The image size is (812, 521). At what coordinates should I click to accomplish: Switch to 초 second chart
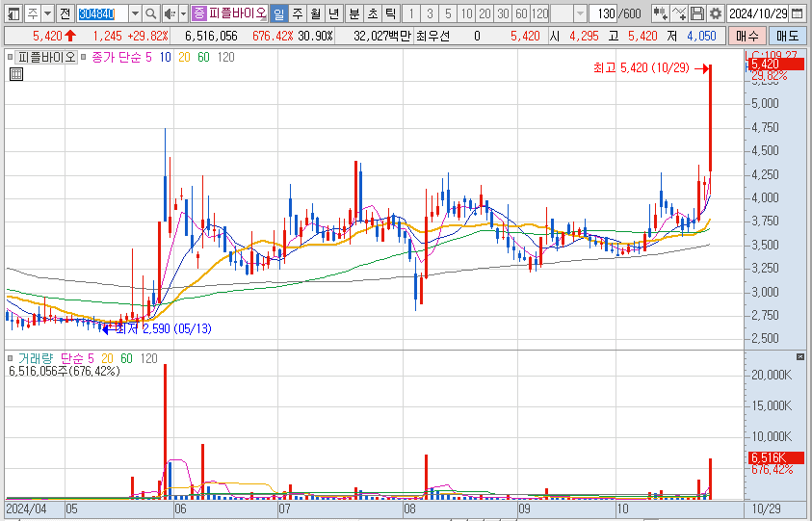373,13
